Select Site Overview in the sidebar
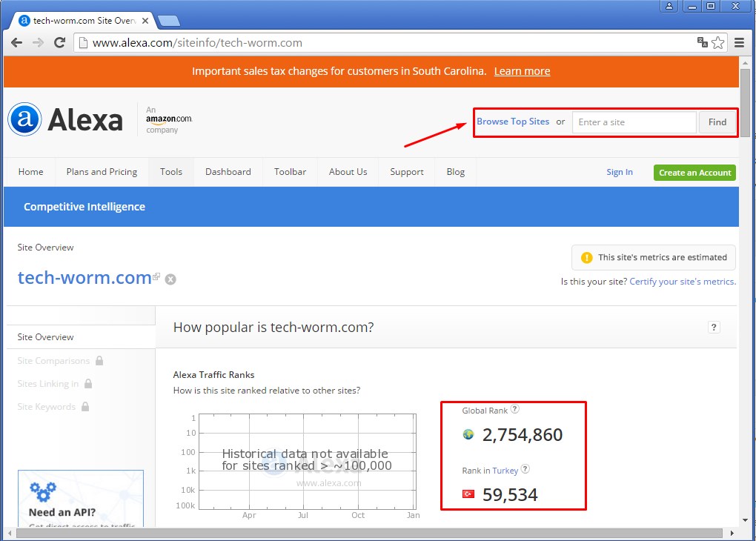Screen dimensions: 756x541 coord(46,337)
